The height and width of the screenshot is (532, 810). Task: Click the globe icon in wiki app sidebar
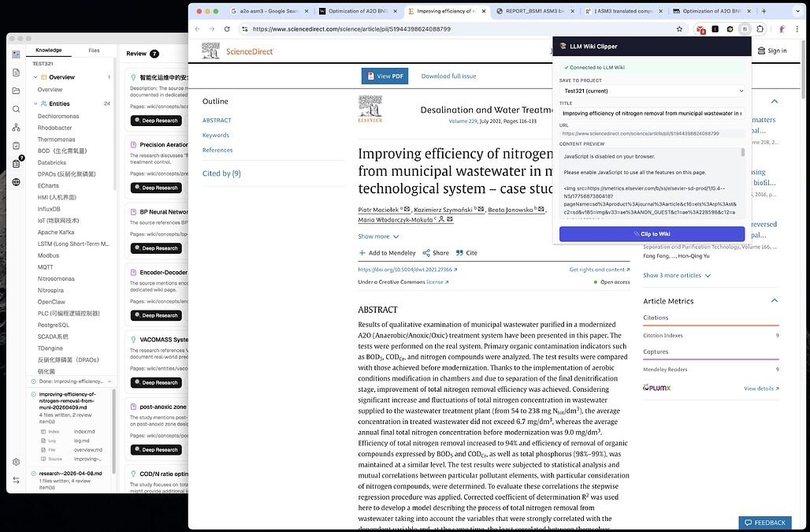tap(16, 182)
